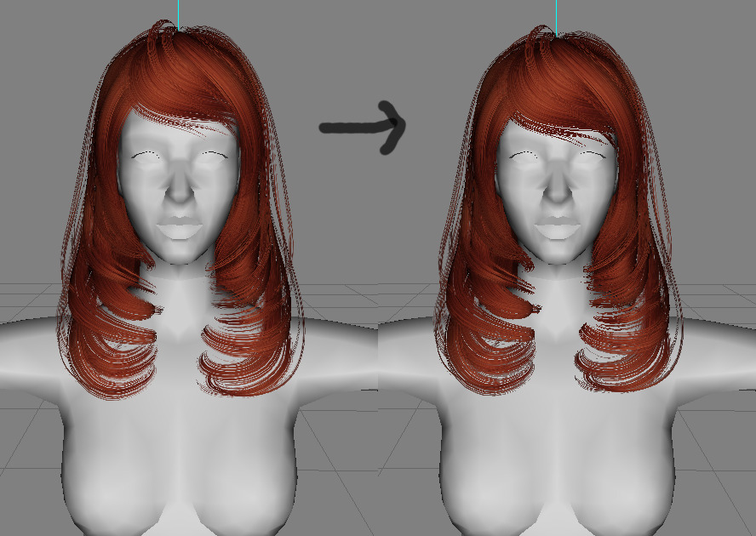Pick the left model's closed left eye
756x536 pixels.
(215, 155)
